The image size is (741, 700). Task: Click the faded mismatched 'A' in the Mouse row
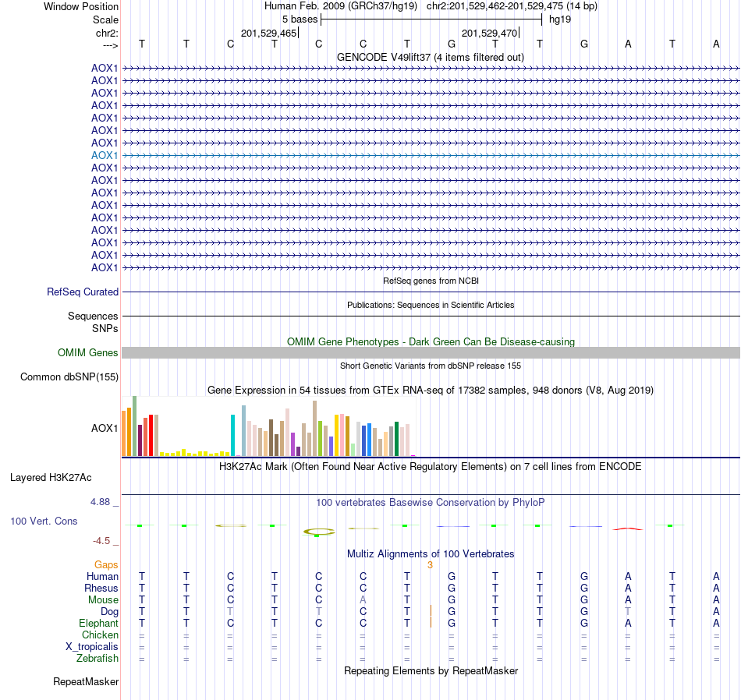pyautogui.click(x=363, y=600)
